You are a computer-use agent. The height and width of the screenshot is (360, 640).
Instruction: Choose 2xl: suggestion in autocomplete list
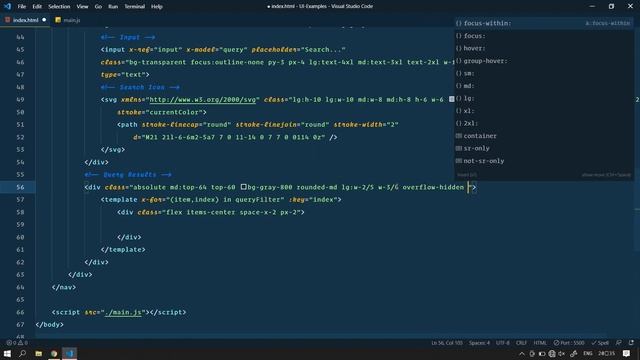pyautogui.click(x=544, y=123)
